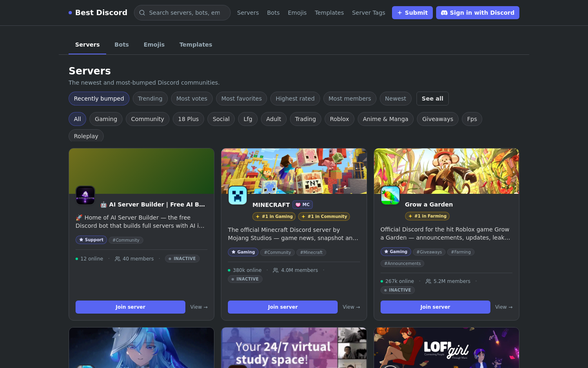Viewport: 588px width, 368px height.
Task: Click the #Giveaways hashtag
Action: pyautogui.click(x=429, y=252)
